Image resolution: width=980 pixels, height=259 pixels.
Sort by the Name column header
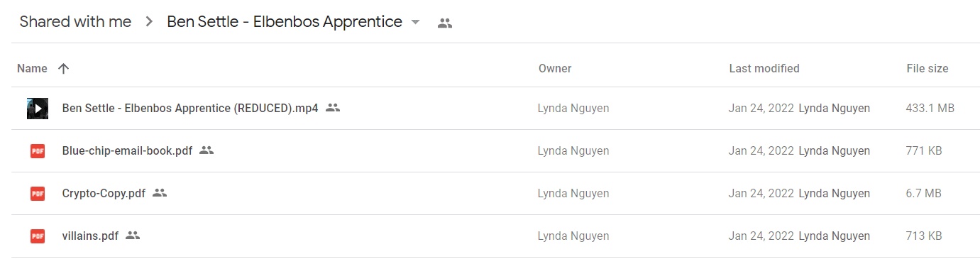point(32,69)
